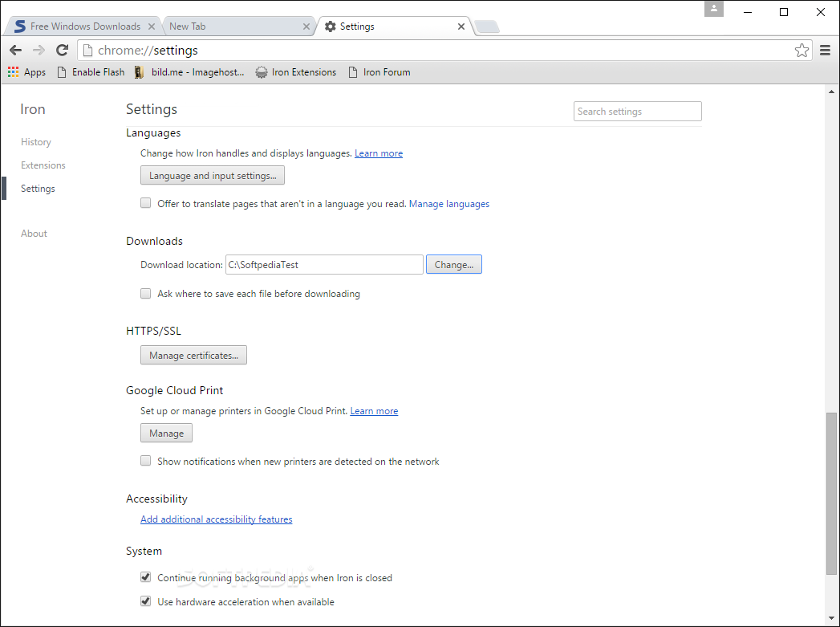
Task: Minimize the Iron browser window
Action: coord(748,12)
